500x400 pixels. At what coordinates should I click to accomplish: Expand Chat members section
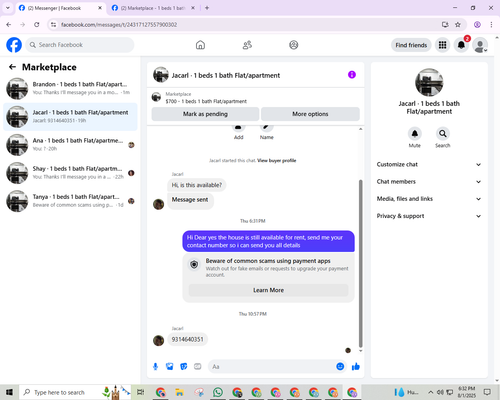429,182
